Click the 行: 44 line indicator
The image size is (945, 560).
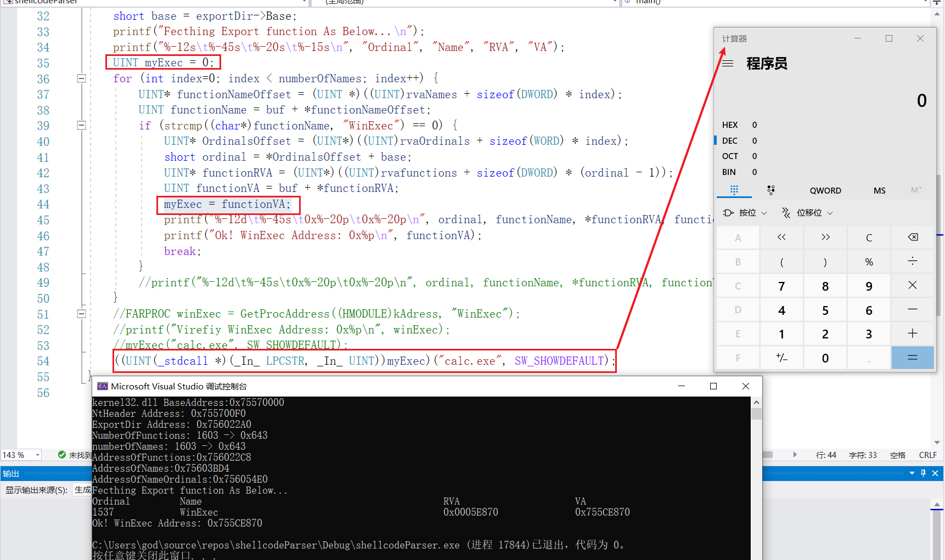tap(826, 455)
